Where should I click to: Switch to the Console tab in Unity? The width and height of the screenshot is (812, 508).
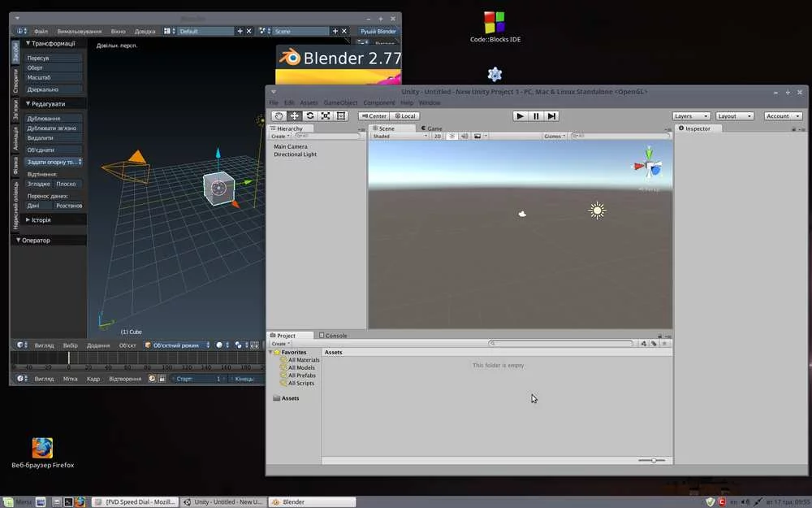coord(333,336)
